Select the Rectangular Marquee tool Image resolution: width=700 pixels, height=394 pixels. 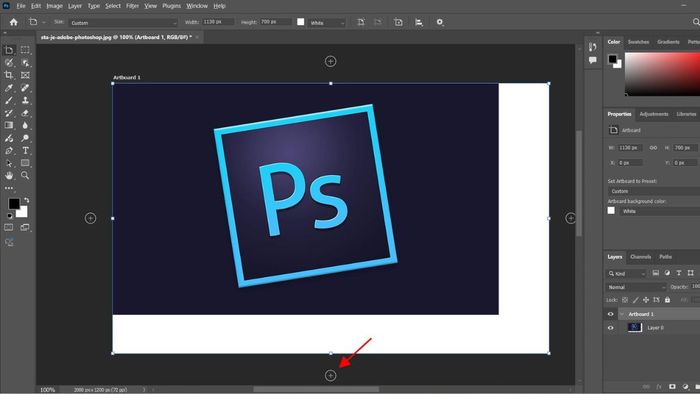pyautogui.click(x=25, y=50)
